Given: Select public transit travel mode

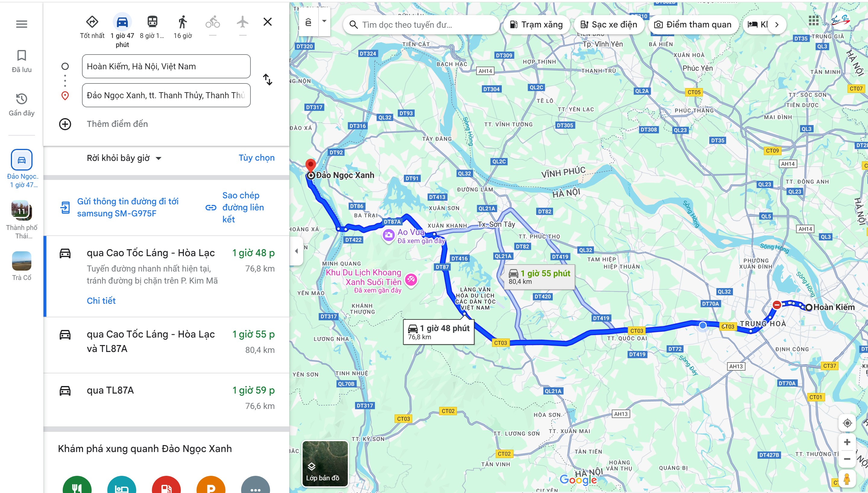Looking at the screenshot, I should point(152,22).
